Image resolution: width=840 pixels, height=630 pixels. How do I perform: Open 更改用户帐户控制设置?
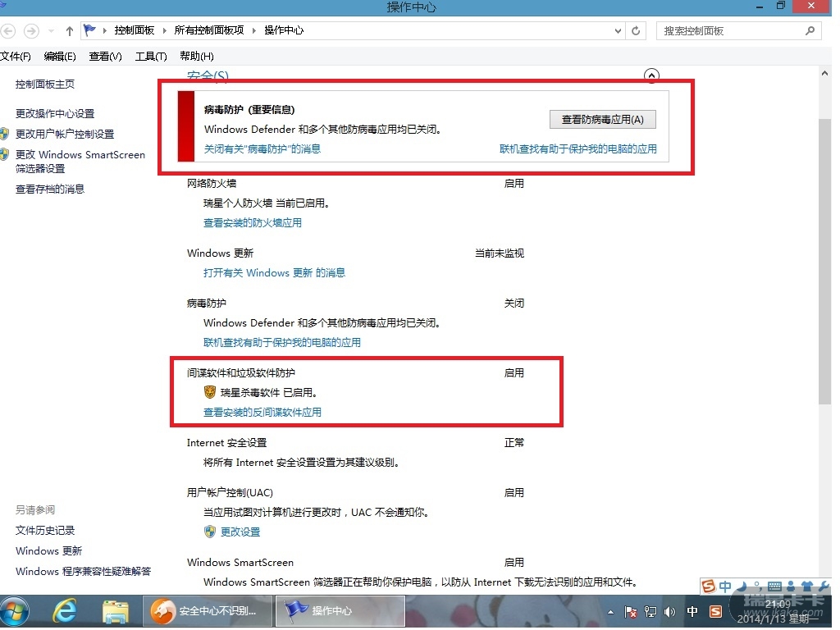65,134
